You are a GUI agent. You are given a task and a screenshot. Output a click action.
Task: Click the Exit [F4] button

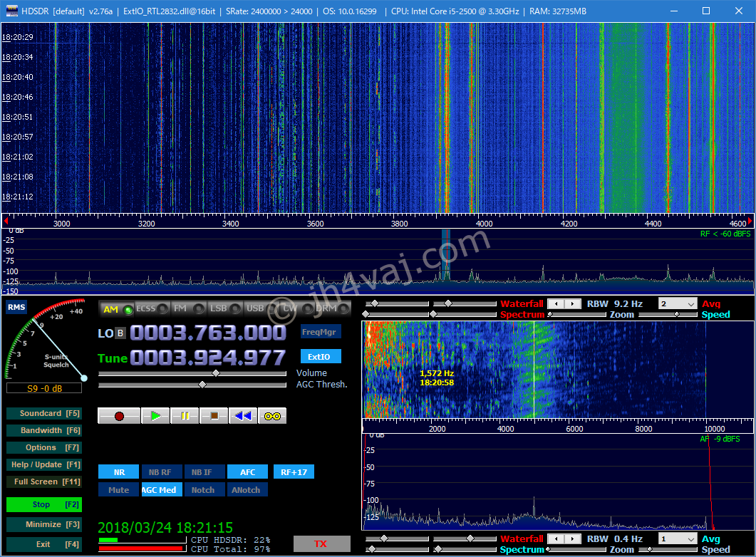(x=44, y=544)
